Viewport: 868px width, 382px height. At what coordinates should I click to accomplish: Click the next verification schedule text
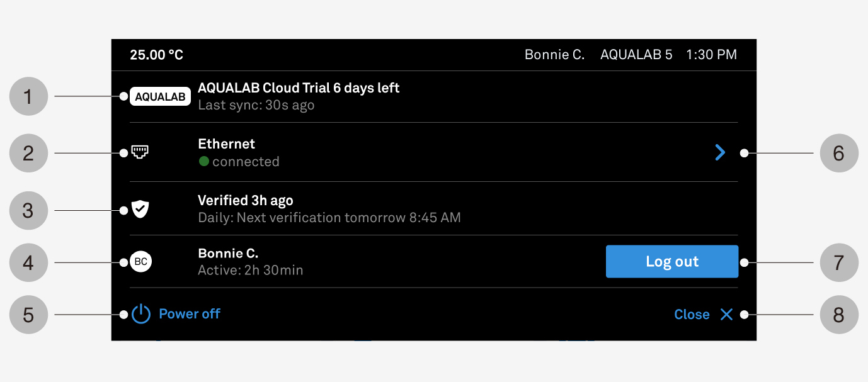click(x=329, y=218)
